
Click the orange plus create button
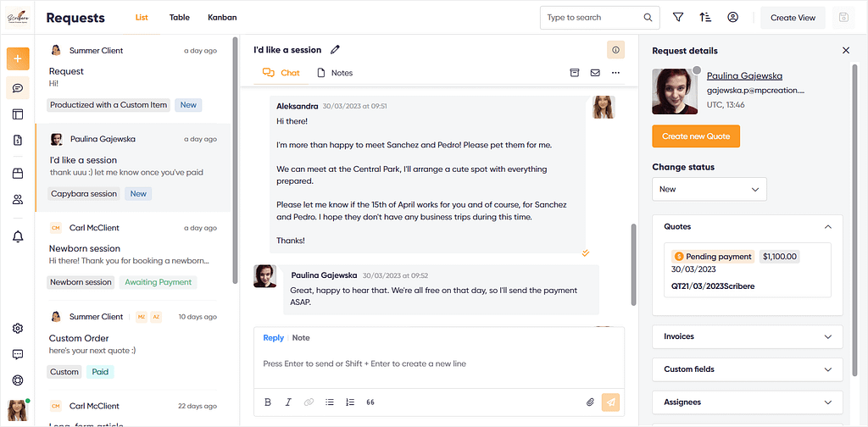(x=18, y=58)
